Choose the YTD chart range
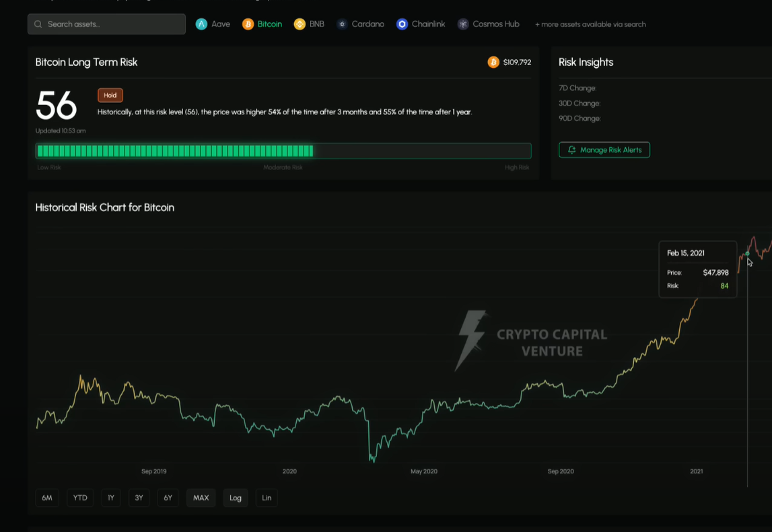Screen dimensions: 772x532 point(80,498)
